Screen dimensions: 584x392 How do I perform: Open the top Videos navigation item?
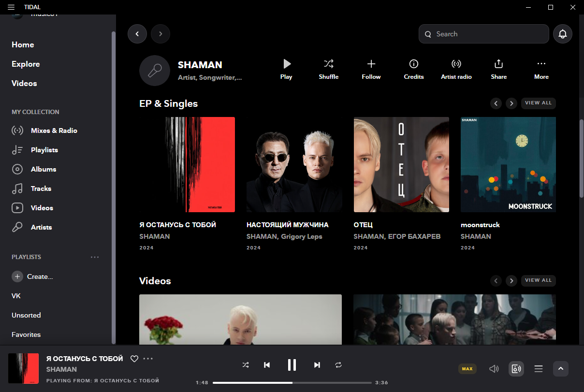point(24,83)
